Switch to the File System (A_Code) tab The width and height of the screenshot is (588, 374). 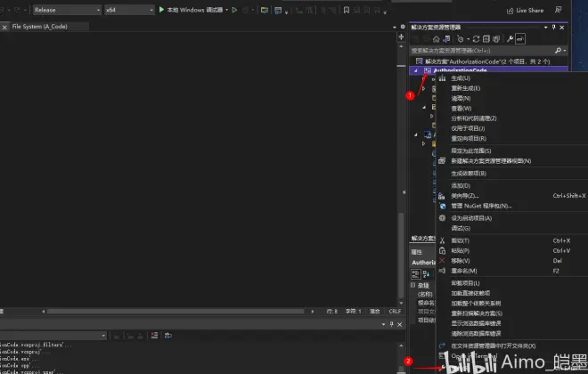[x=40, y=27]
